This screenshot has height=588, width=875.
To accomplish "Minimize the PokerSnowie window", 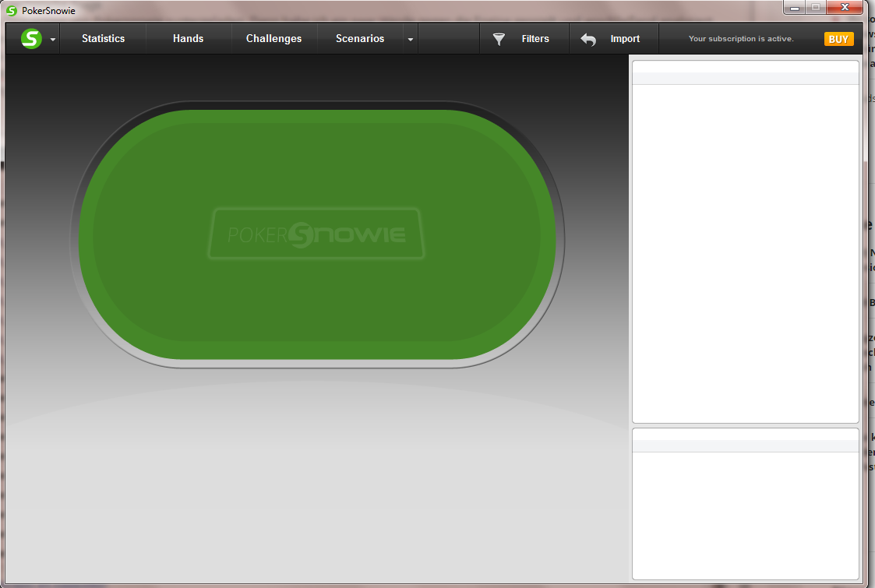I will [x=794, y=7].
